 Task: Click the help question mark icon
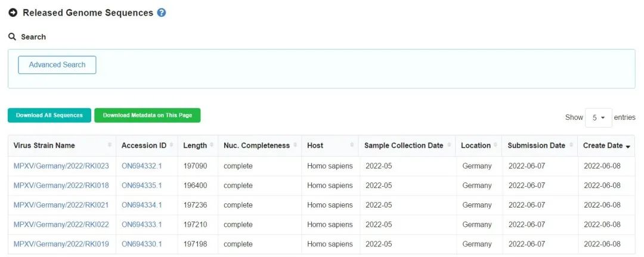(x=162, y=13)
